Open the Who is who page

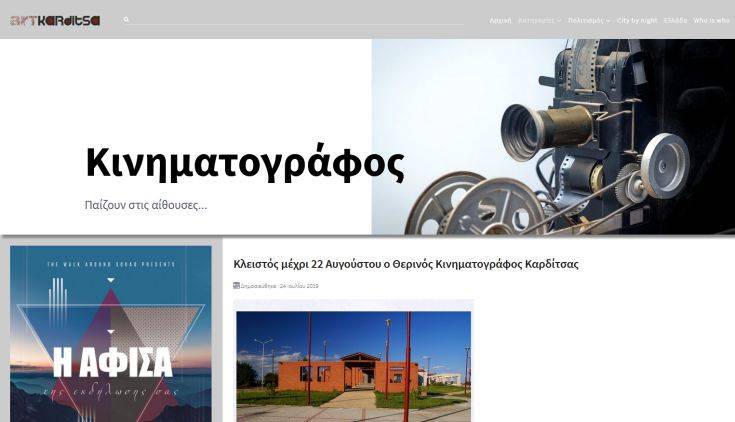pos(711,21)
